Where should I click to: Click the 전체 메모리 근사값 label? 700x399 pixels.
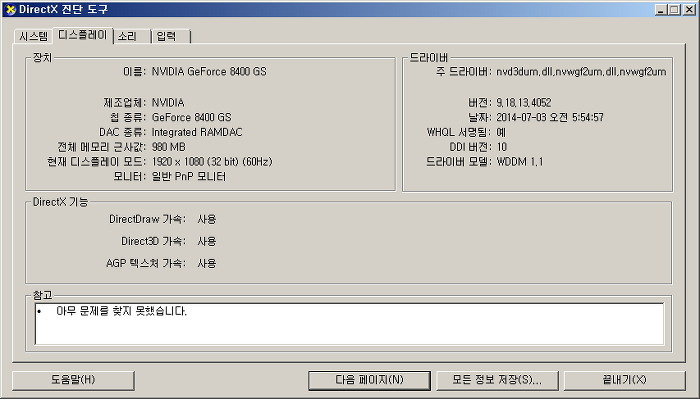click(101, 147)
